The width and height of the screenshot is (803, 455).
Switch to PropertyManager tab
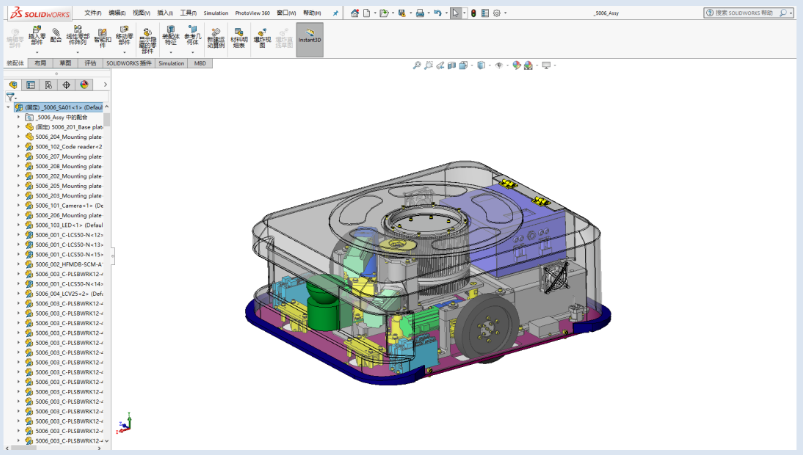[x=31, y=85]
